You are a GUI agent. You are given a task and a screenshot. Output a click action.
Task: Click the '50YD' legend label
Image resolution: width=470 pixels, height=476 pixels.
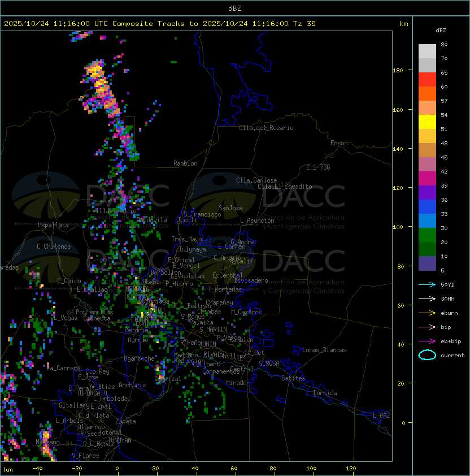point(447,284)
